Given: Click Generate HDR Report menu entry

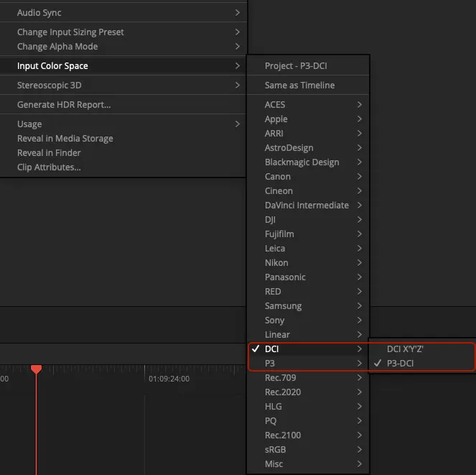Looking at the screenshot, I should pos(64,105).
